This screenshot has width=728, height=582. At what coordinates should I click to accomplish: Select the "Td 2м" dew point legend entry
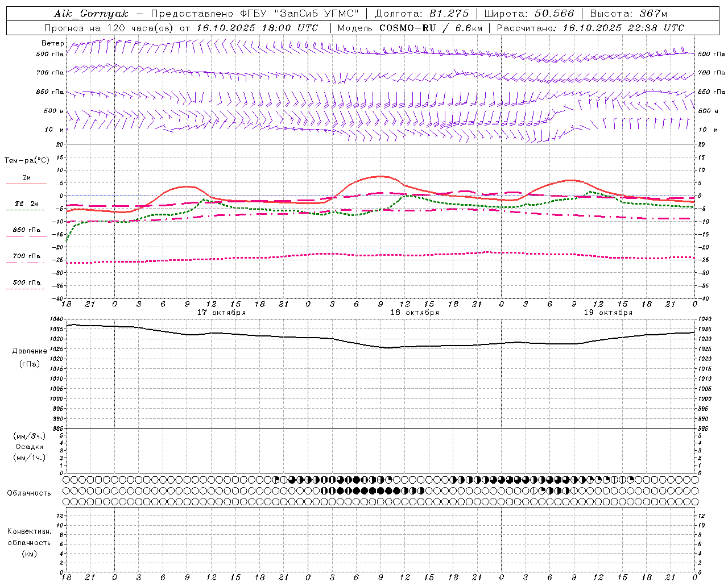point(27,203)
